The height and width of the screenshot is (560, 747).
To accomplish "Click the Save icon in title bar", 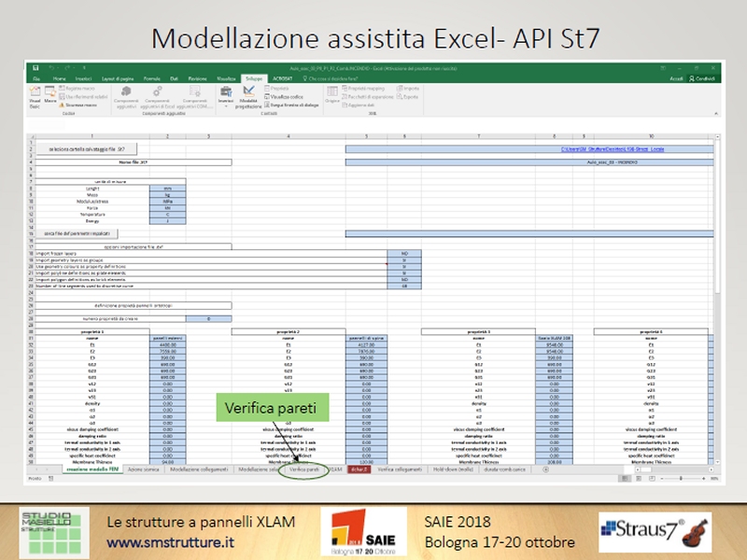I will (35, 69).
